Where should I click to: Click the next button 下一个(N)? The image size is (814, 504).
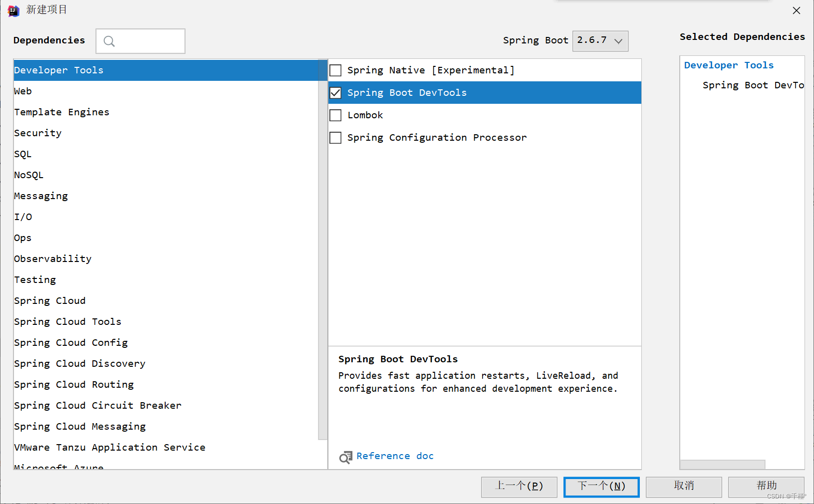coord(601,487)
